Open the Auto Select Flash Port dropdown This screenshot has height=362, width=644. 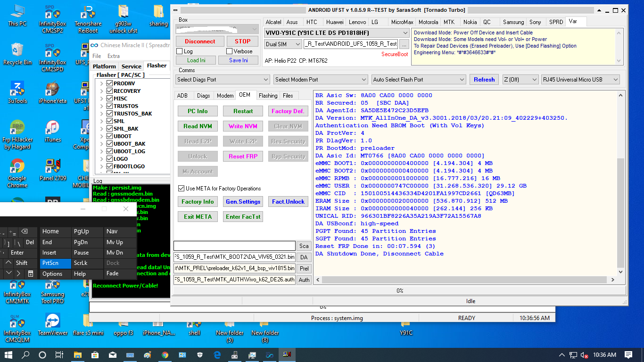tap(419, 80)
